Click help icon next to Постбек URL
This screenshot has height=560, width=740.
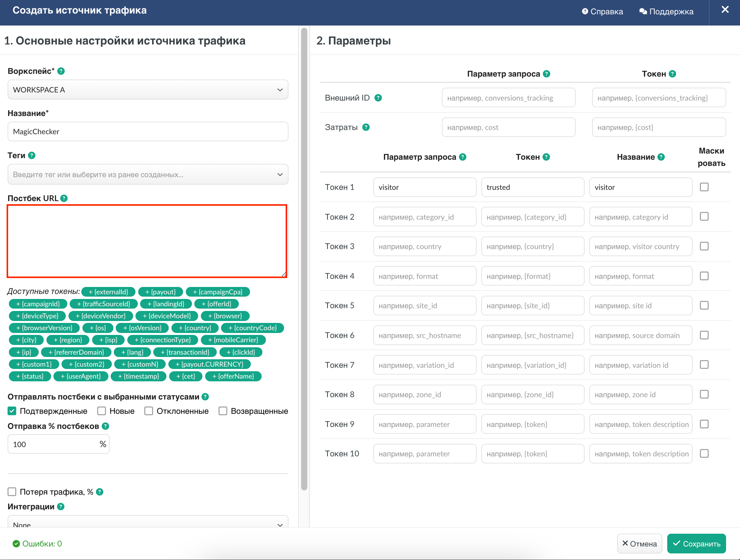(64, 198)
